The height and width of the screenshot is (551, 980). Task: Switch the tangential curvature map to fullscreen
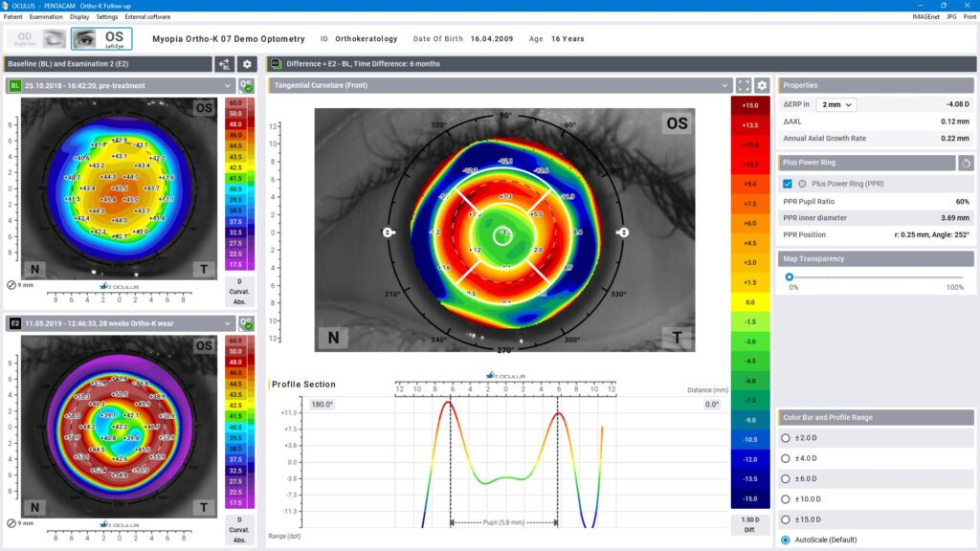(x=743, y=85)
